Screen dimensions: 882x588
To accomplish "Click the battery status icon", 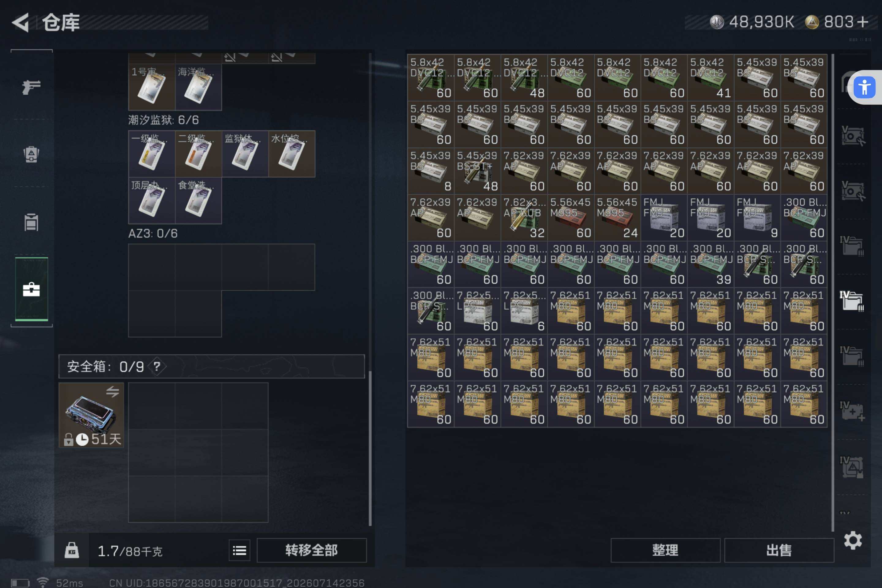I will pyautogui.click(x=20, y=583).
